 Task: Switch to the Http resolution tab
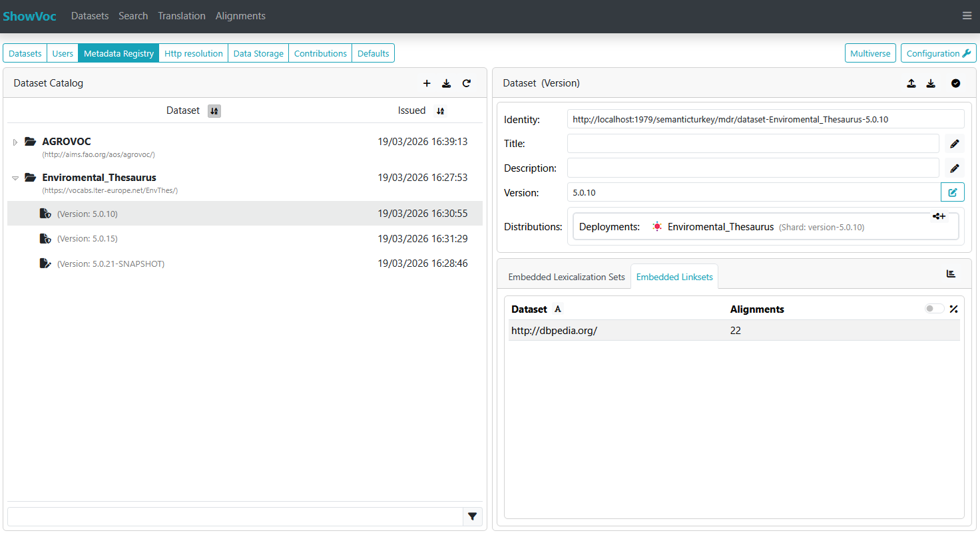[x=194, y=53]
